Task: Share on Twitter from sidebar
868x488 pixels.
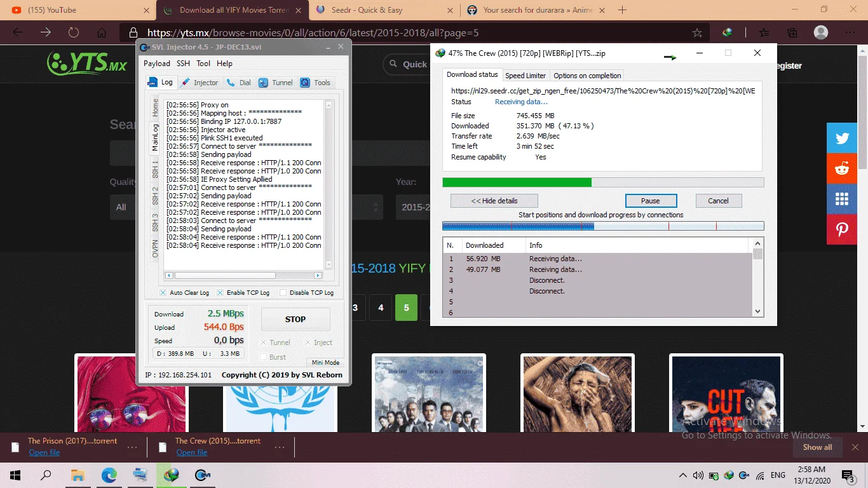Action: pos(842,138)
